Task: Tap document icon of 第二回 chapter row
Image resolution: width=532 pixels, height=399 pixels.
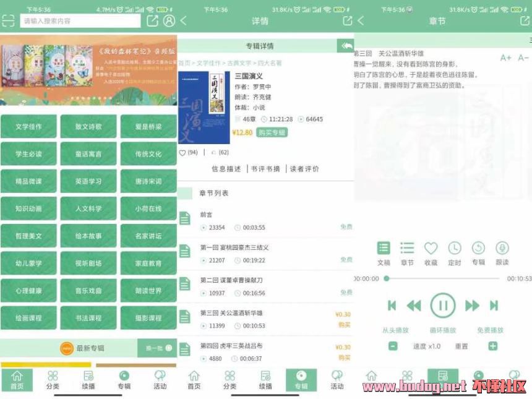Action: pos(185,284)
